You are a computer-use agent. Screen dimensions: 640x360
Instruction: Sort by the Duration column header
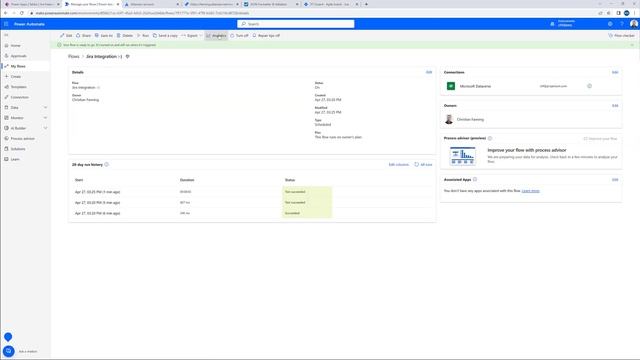point(187,180)
